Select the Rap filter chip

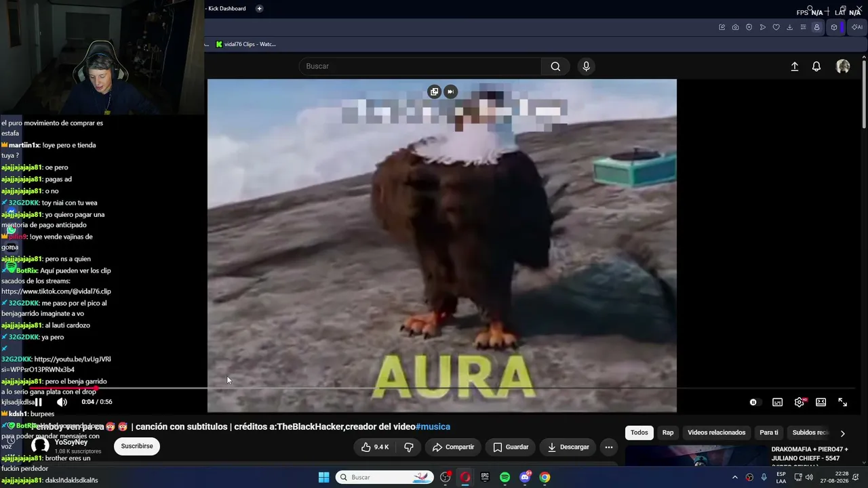tap(668, 432)
